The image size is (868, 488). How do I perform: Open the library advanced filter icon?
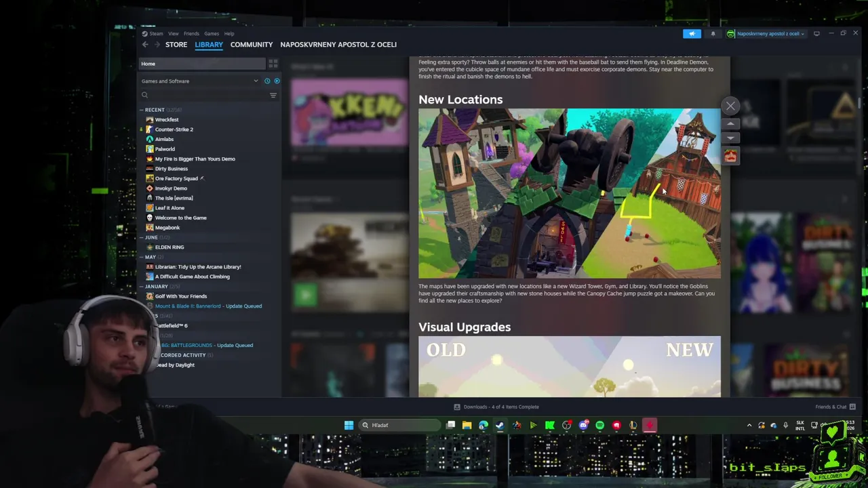pos(273,95)
